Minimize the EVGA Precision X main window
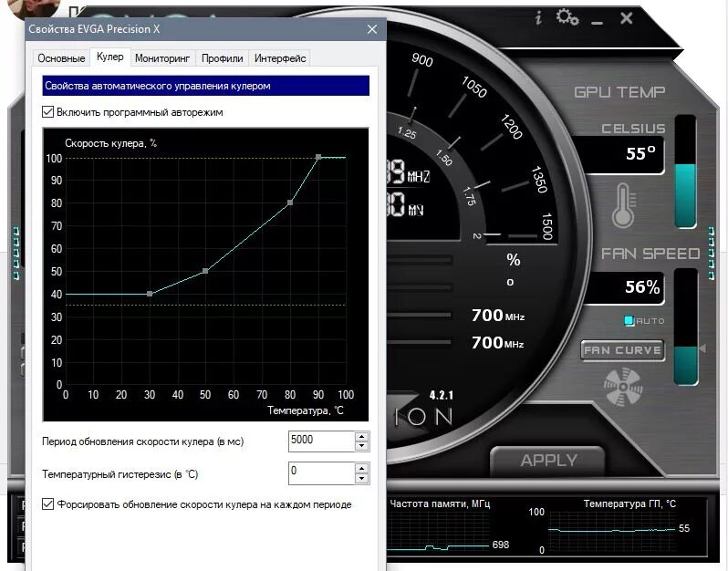The width and height of the screenshot is (728, 571). point(597,22)
